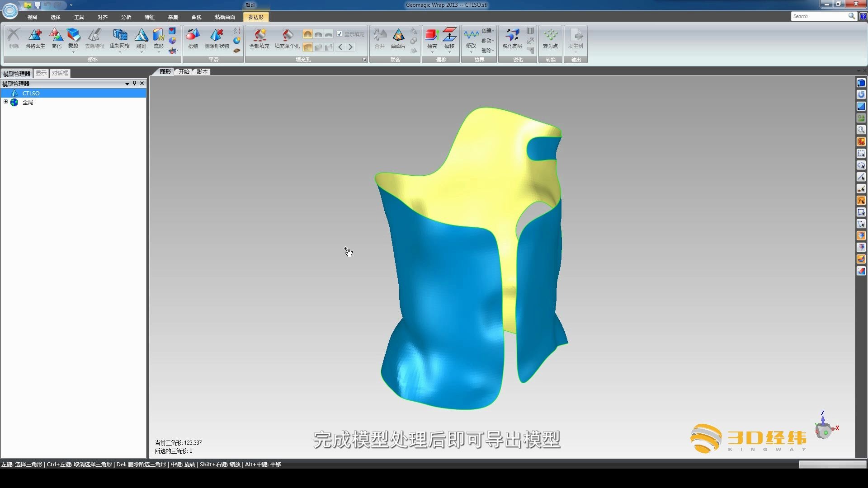Switch to the 精确曲面 ribbon tab

pyautogui.click(x=225, y=17)
